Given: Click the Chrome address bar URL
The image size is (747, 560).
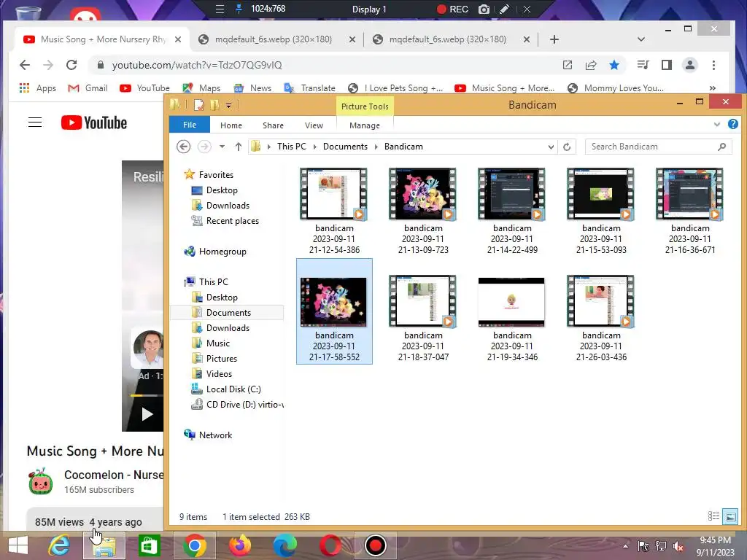Looking at the screenshot, I should 197,65.
